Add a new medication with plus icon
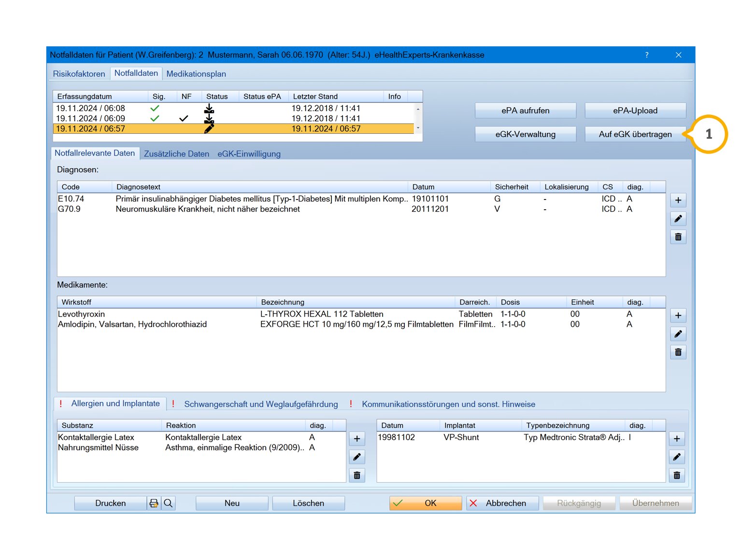Screen dimensions: 742x560 coord(678,316)
